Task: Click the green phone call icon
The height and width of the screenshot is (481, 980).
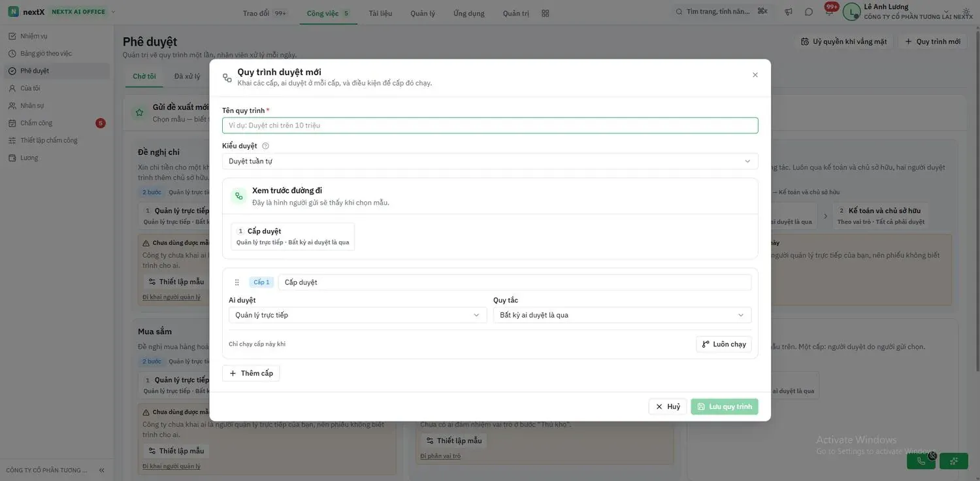Action: (x=921, y=461)
